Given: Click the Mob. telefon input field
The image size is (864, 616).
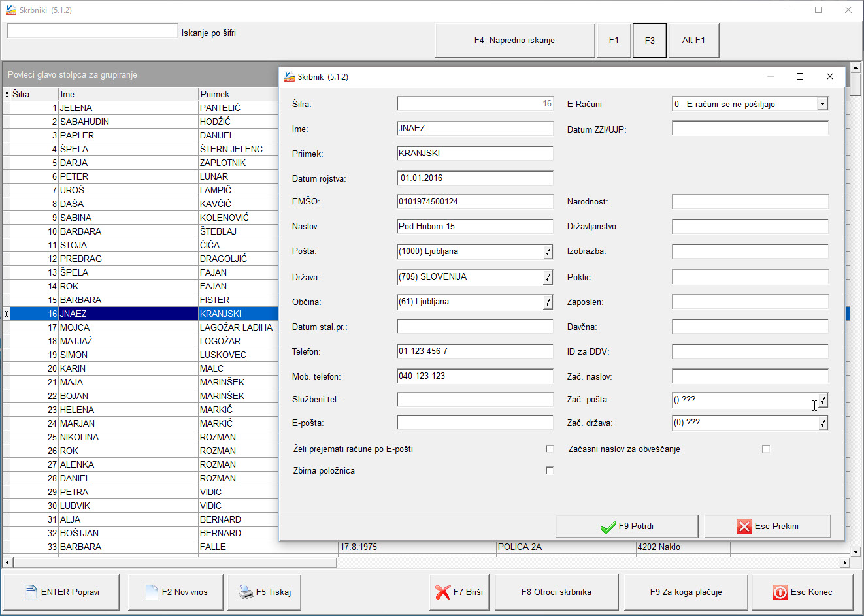Looking at the screenshot, I should [x=475, y=376].
